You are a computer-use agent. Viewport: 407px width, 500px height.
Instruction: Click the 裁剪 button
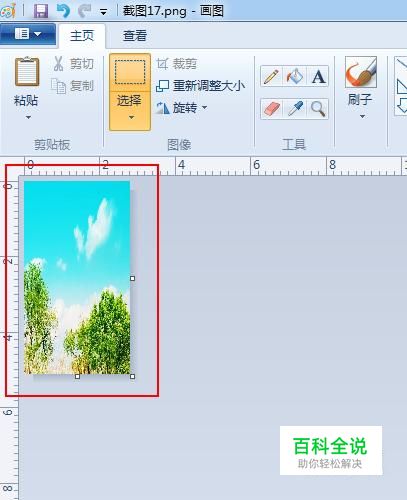pyautogui.click(x=177, y=63)
